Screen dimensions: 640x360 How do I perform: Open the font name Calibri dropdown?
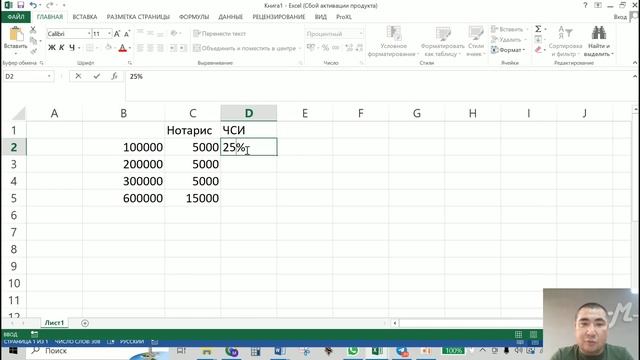pos(89,34)
